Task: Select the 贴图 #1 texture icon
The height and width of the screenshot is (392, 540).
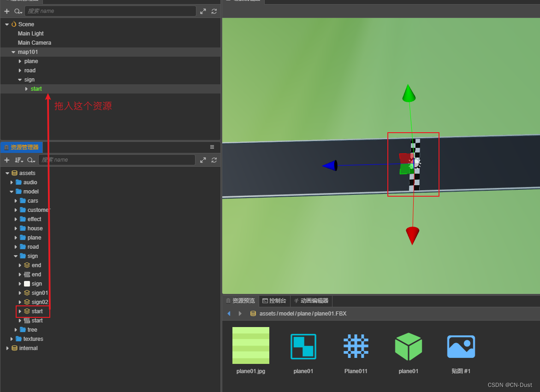Action: [x=461, y=346]
